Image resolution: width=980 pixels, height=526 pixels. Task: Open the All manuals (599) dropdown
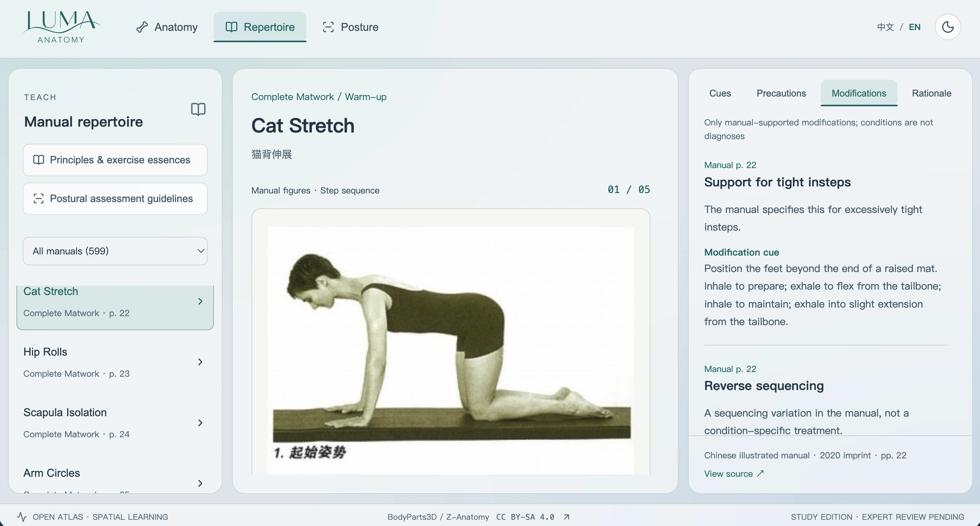(x=115, y=251)
